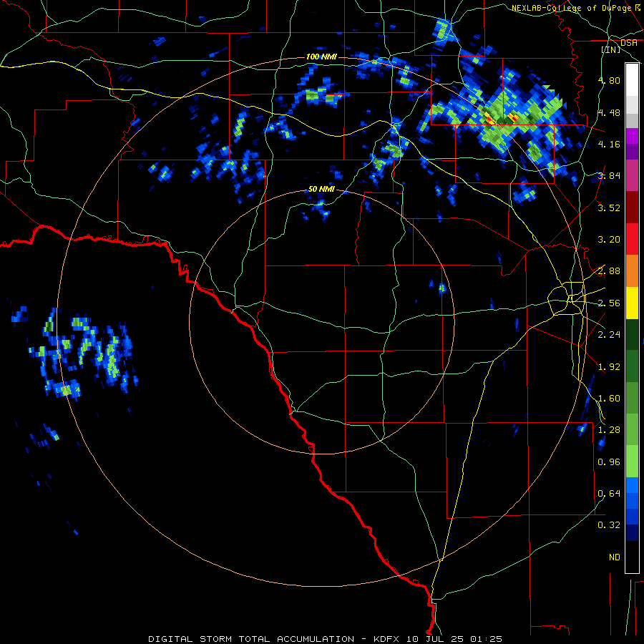Click the 4.16 legend value
The image size is (644, 644).
coord(609,144)
